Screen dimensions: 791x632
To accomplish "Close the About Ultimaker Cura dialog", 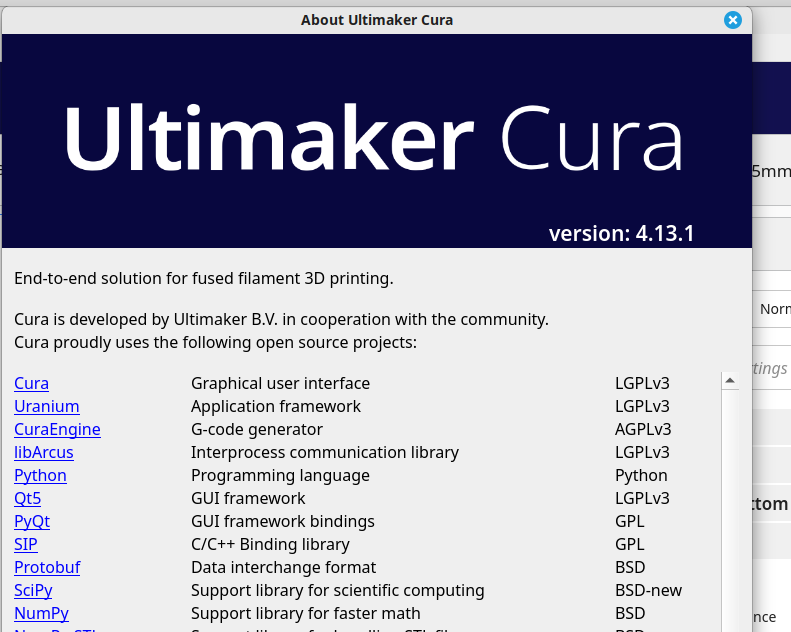I will (x=732, y=20).
